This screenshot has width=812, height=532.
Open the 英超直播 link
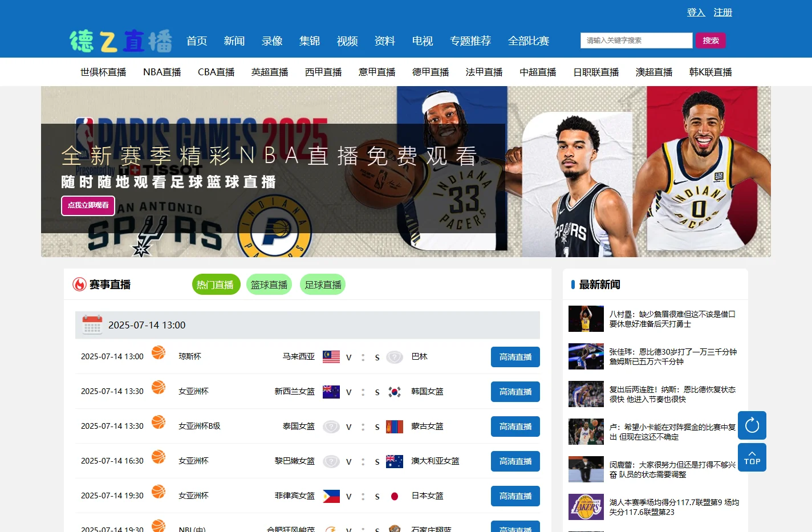[270, 72]
